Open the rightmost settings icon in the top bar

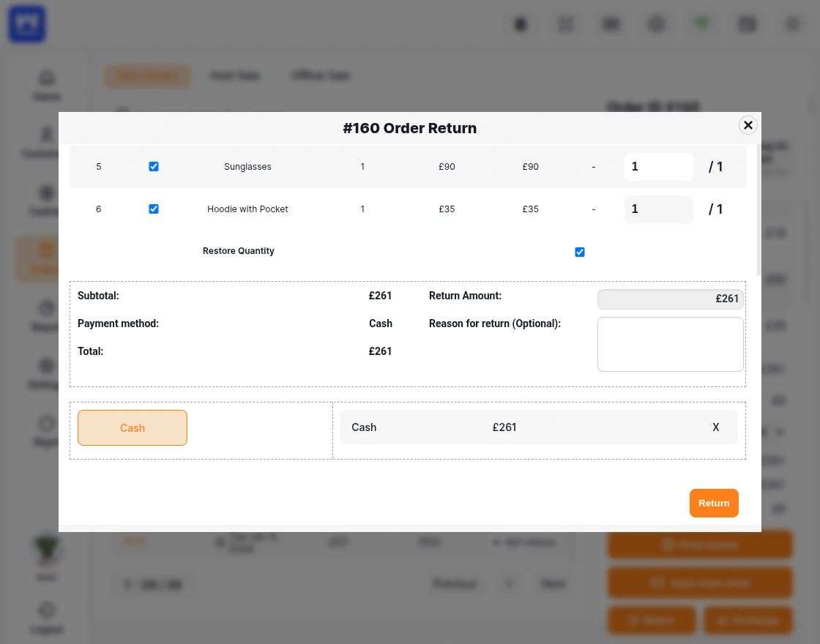(x=792, y=24)
